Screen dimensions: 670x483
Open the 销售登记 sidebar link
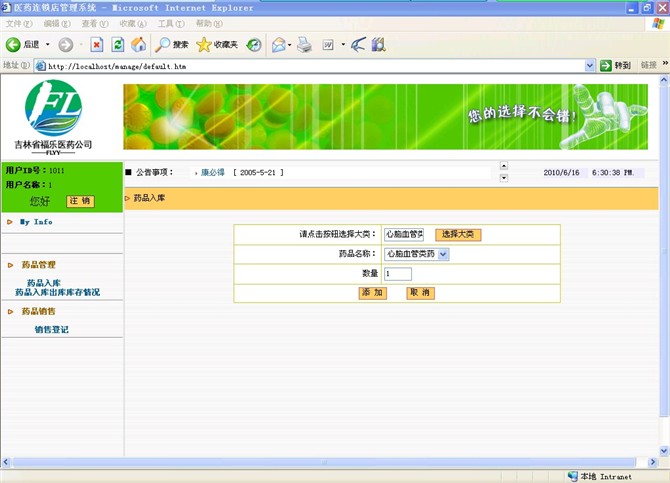pyautogui.click(x=51, y=329)
